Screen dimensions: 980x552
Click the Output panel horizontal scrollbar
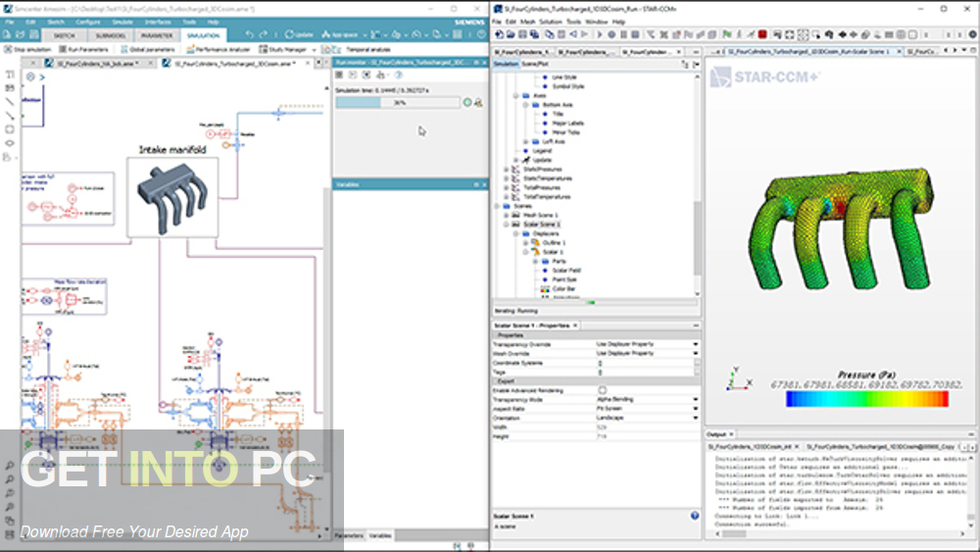pyautogui.click(x=734, y=534)
